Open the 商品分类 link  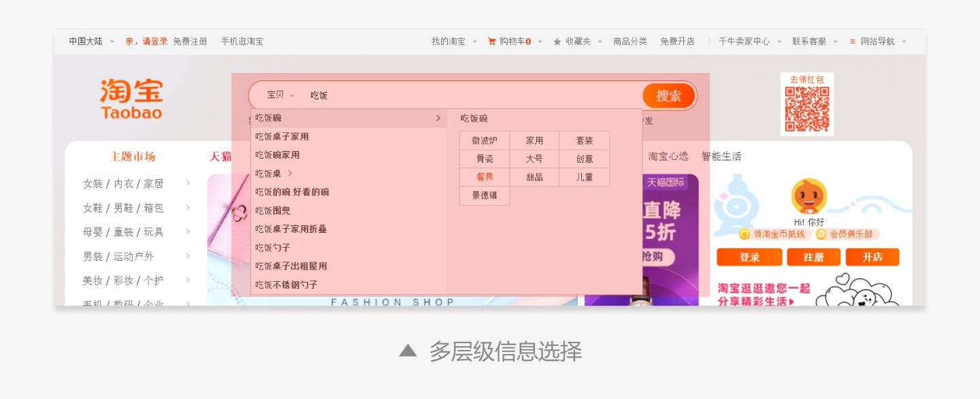[x=630, y=42]
